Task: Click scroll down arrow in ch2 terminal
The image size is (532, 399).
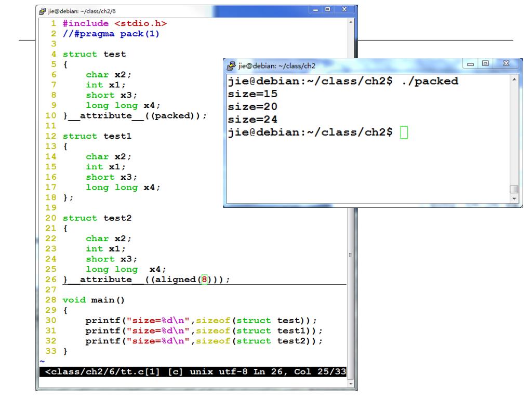Action: click(x=514, y=199)
